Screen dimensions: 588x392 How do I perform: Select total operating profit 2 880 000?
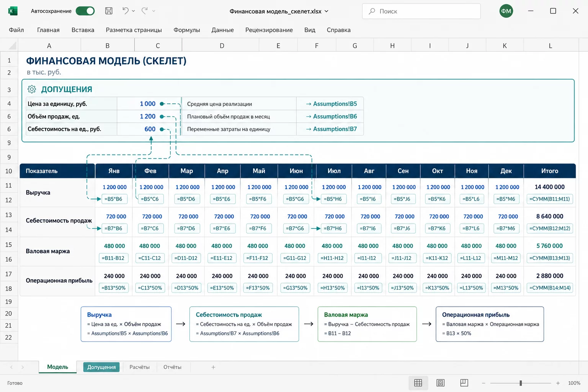(x=550, y=276)
